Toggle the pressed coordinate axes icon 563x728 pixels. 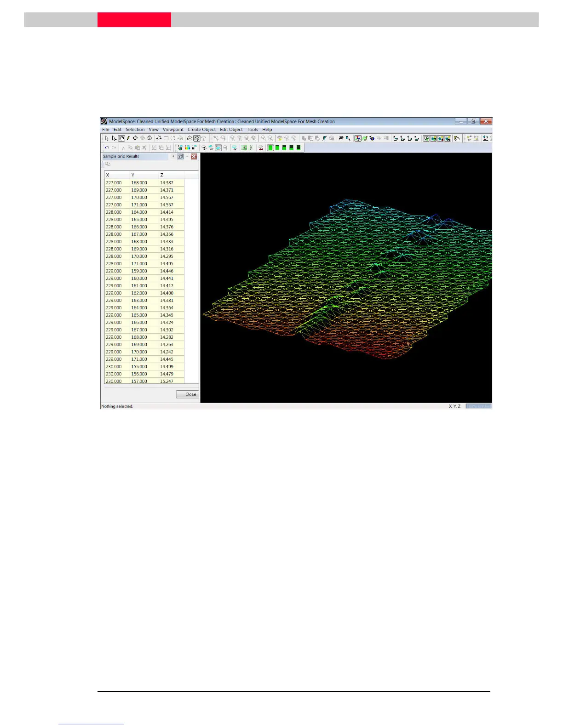358,138
